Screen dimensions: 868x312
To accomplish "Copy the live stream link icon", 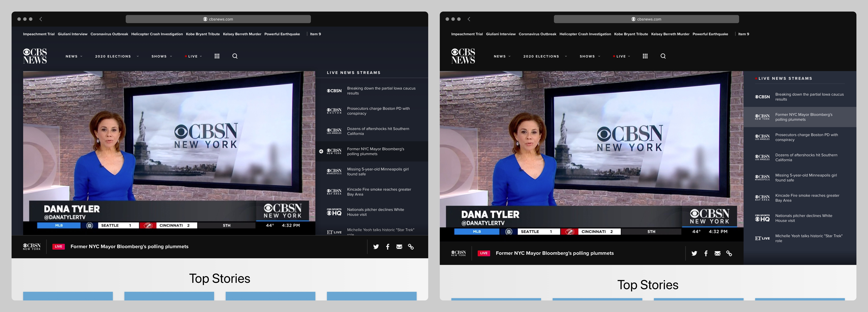I will point(411,247).
